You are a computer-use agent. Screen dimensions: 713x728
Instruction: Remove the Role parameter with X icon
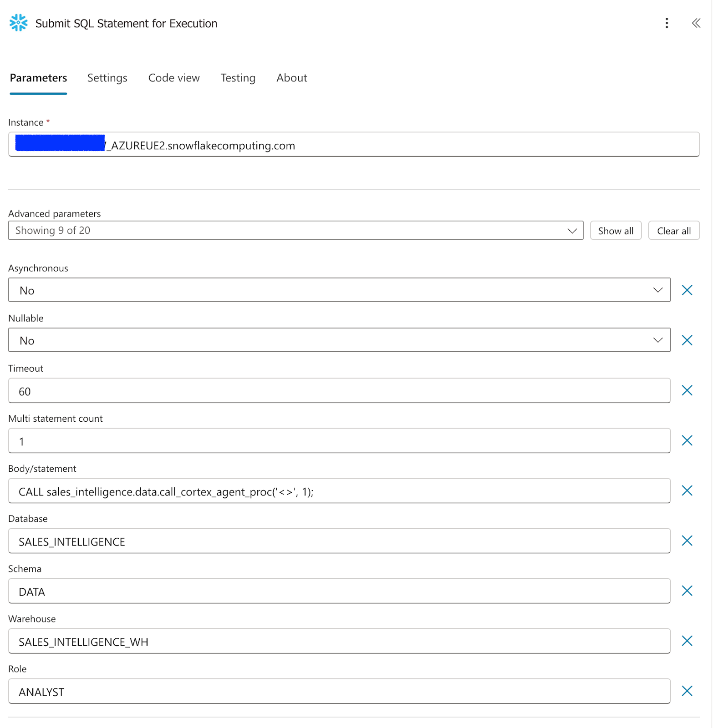pos(687,691)
